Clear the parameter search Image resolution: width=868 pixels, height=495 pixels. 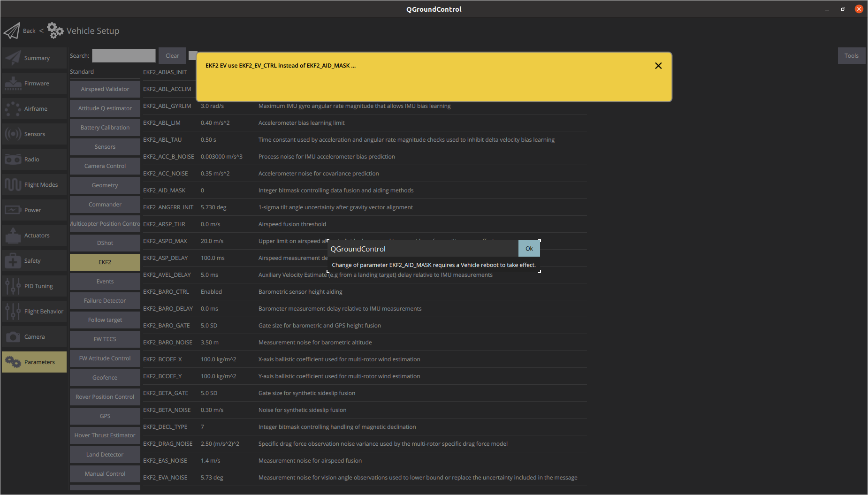[172, 55]
